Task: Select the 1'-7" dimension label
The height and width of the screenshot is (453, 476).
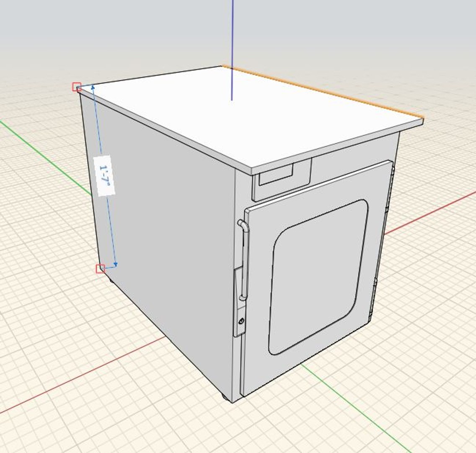Action: (104, 175)
